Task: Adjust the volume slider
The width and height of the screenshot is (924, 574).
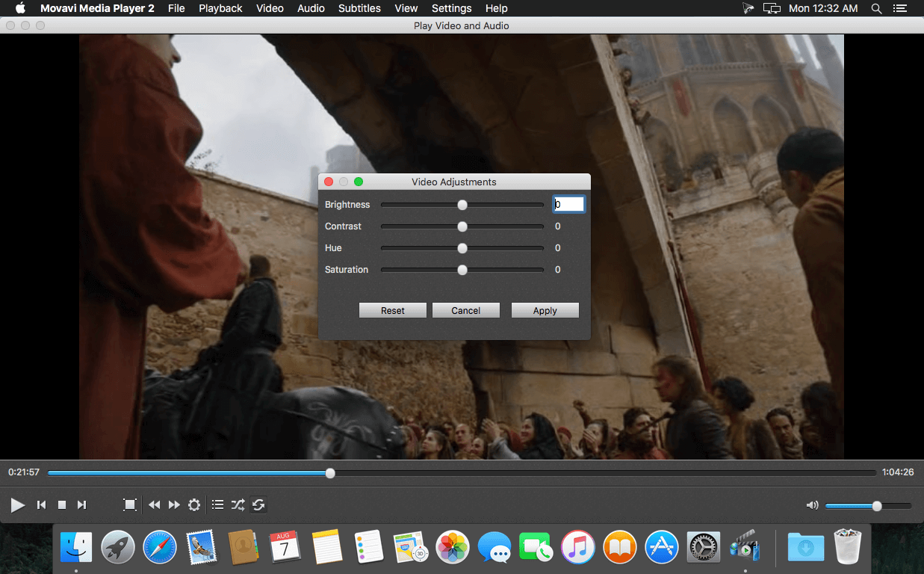Action: click(868, 506)
